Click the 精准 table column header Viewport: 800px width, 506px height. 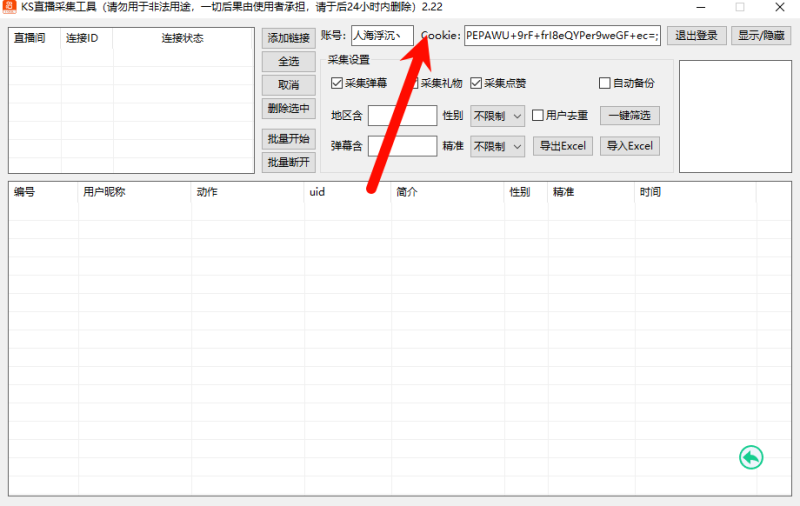tap(591, 192)
